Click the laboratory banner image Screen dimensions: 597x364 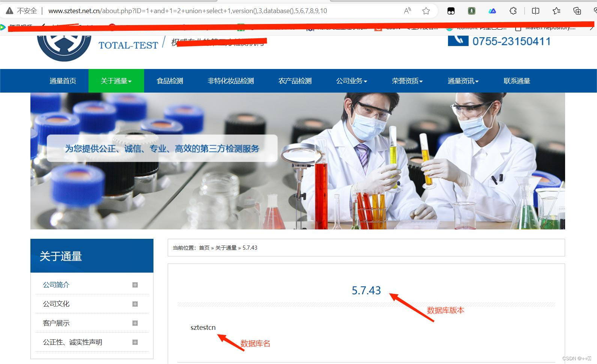298,161
